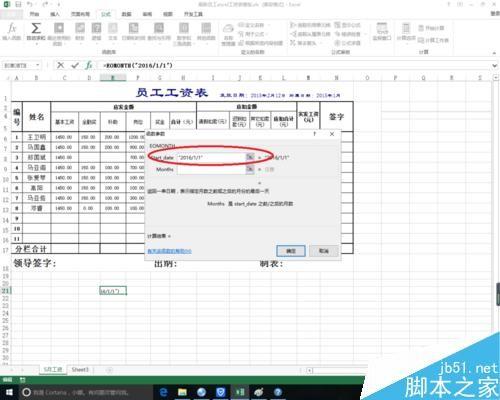This screenshot has width=500, height=400.
Task: Expand the Name Box dropdown arrow
Action: [x=38, y=65]
